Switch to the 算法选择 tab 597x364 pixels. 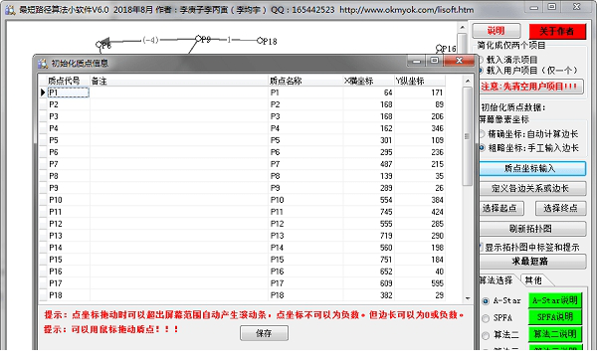pyautogui.click(x=497, y=280)
